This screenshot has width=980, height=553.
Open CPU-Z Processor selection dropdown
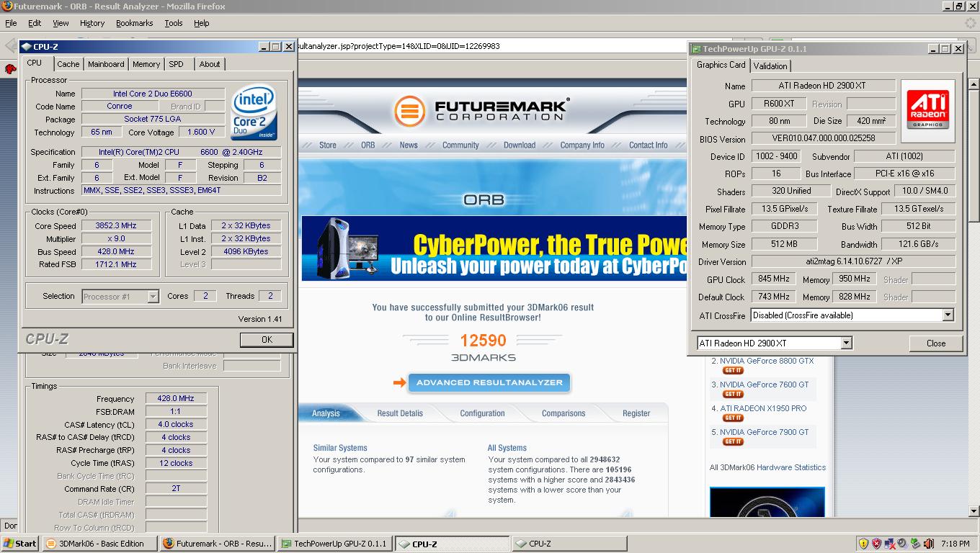[153, 296]
